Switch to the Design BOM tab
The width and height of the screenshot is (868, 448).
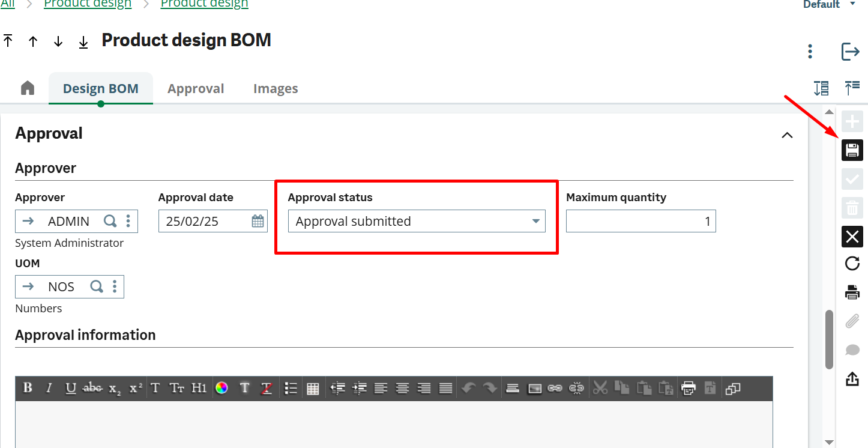101,89
